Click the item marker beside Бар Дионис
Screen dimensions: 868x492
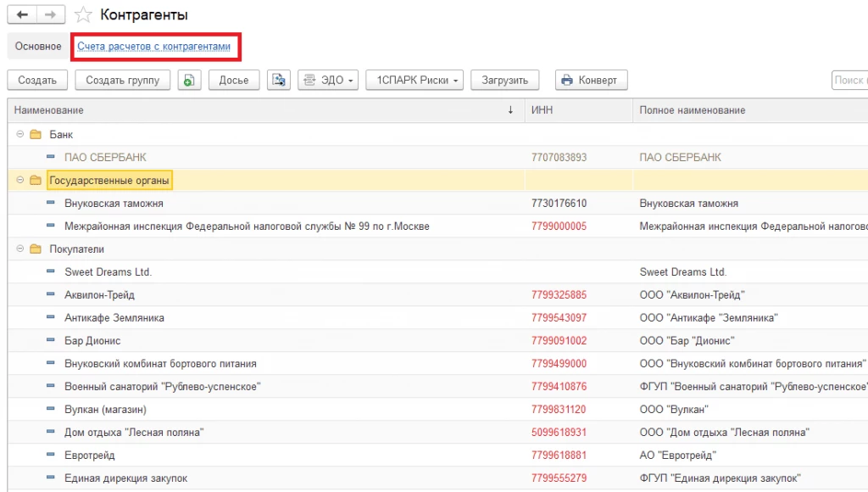click(50, 340)
